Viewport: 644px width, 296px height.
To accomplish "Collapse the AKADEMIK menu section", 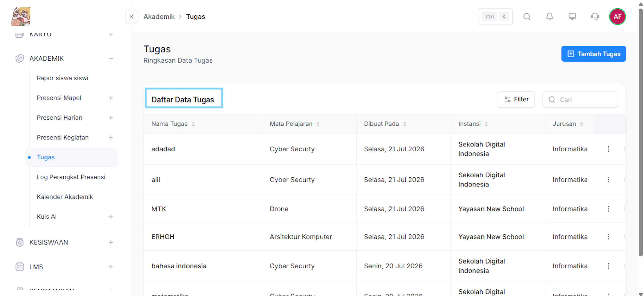I will (x=111, y=58).
